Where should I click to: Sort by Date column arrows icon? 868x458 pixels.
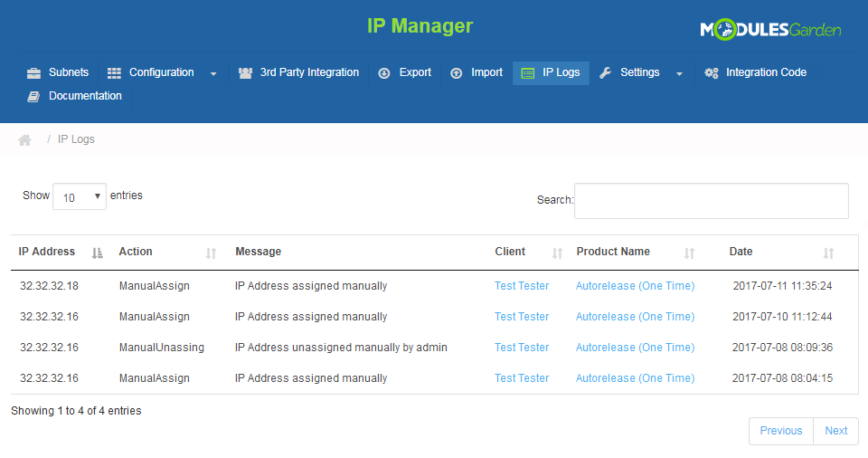[829, 253]
